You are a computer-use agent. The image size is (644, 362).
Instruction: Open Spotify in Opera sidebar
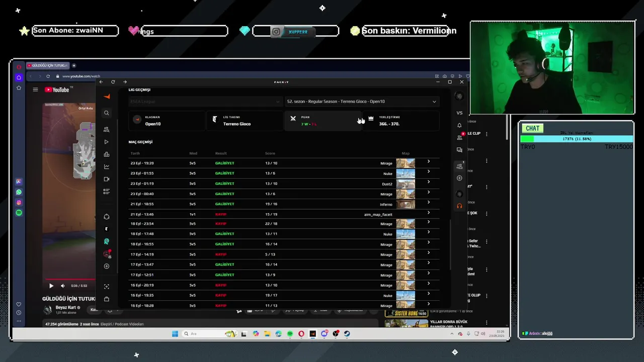(19, 213)
